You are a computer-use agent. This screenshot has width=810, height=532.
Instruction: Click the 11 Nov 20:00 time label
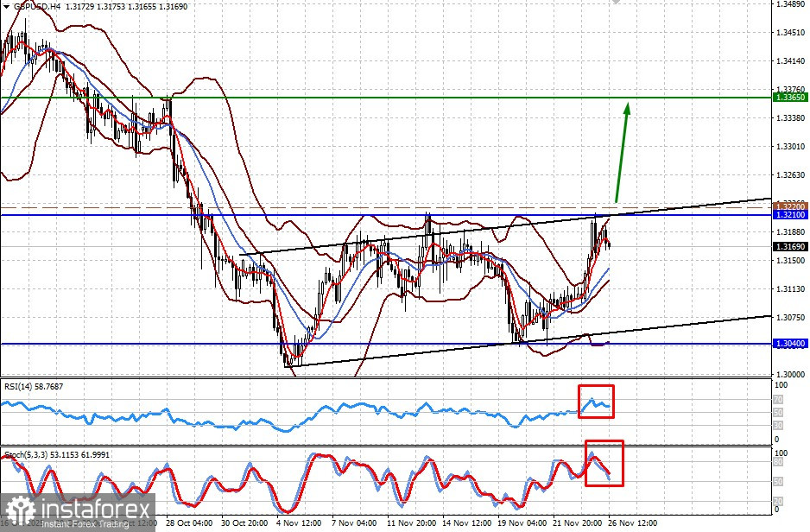pyautogui.click(x=411, y=522)
